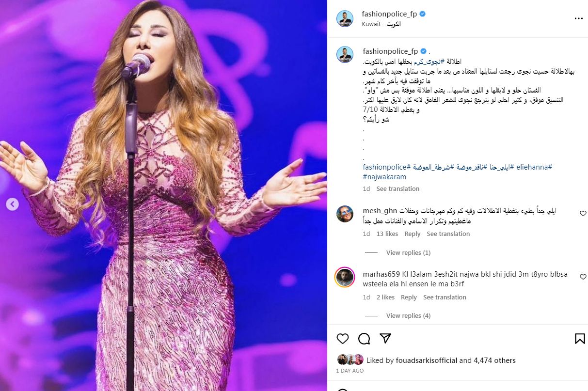See translation of the post caption

click(398, 189)
